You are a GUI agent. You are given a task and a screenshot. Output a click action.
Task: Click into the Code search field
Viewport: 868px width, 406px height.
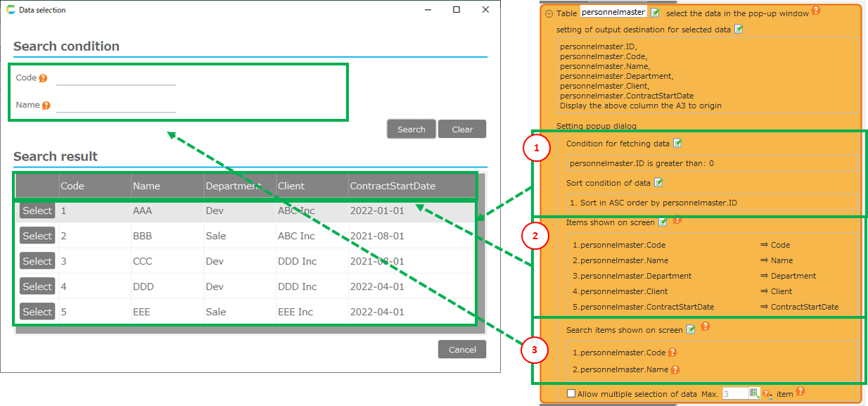coord(116,78)
